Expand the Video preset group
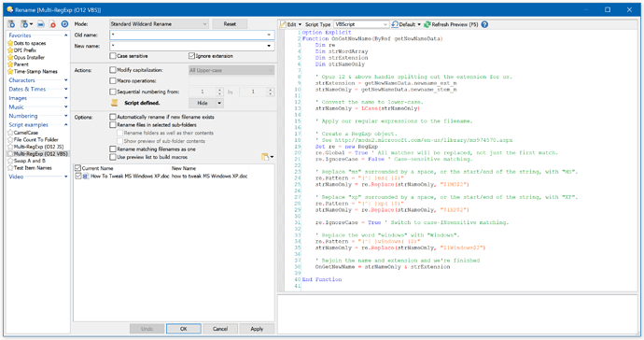The image size is (644, 340). coord(65,177)
